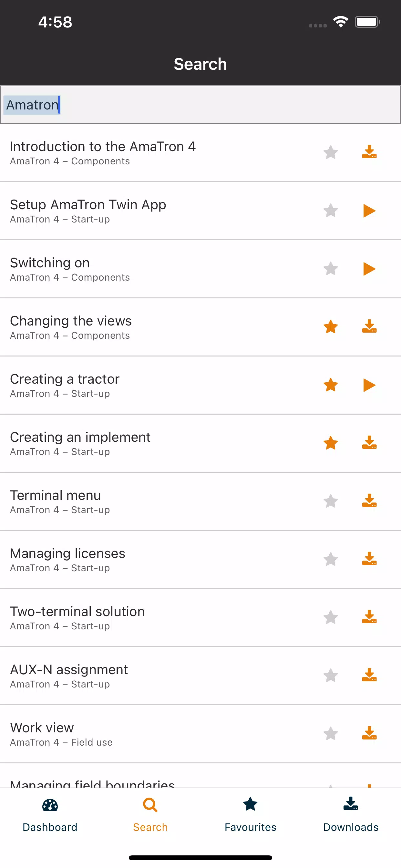The width and height of the screenshot is (401, 868).
Task: Switch to the Favourites tab
Action: pyautogui.click(x=250, y=814)
